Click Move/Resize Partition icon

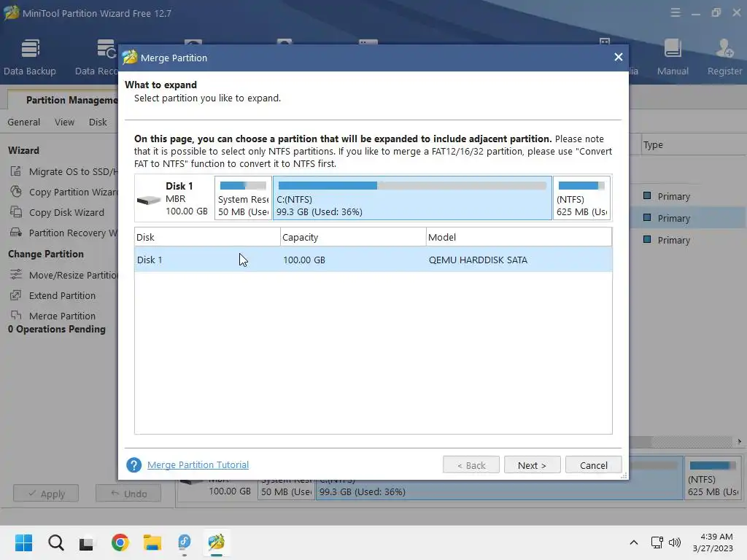pyautogui.click(x=16, y=275)
